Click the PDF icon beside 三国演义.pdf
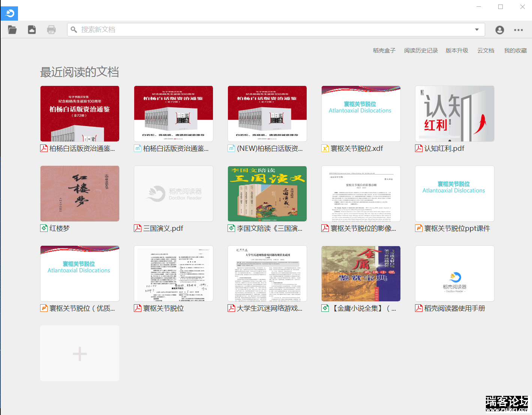The width and height of the screenshot is (532, 415). click(x=138, y=228)
